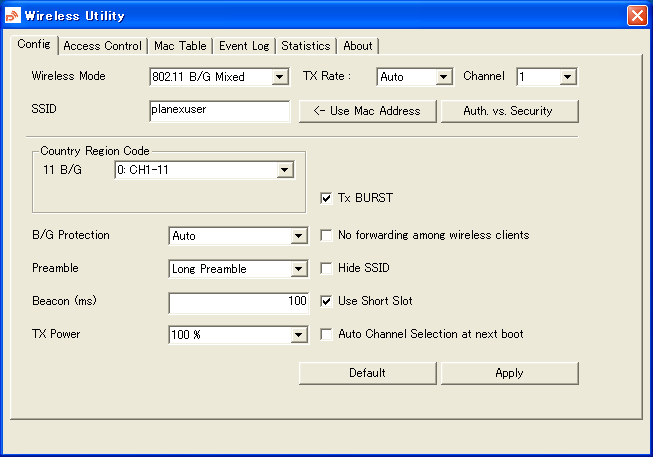Enable Auto Channel Selection at next boot

326,334
